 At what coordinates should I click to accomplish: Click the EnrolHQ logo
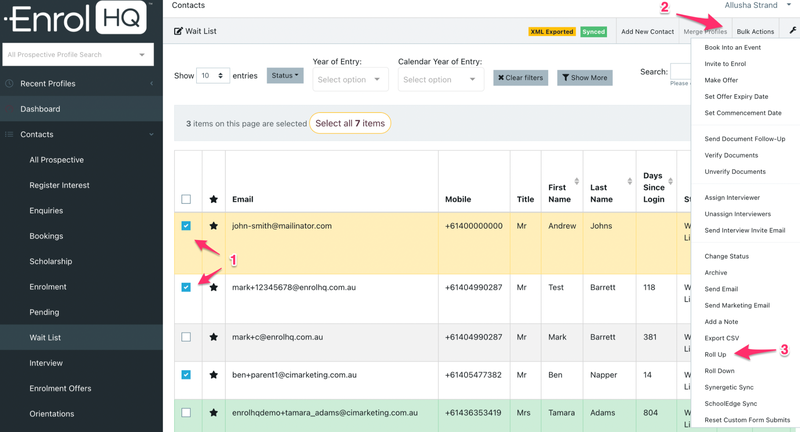77,17
